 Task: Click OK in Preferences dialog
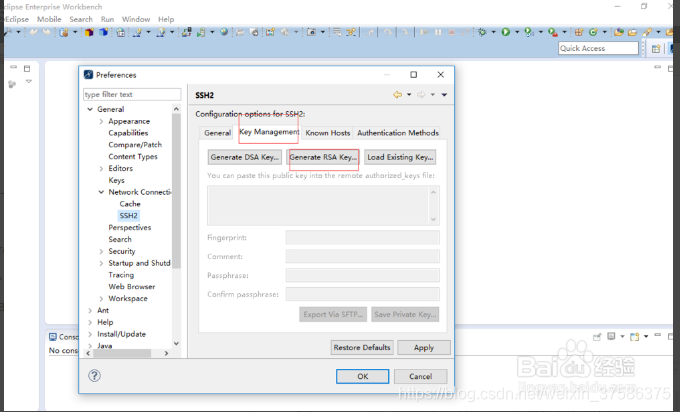click(x=363, y=376)
